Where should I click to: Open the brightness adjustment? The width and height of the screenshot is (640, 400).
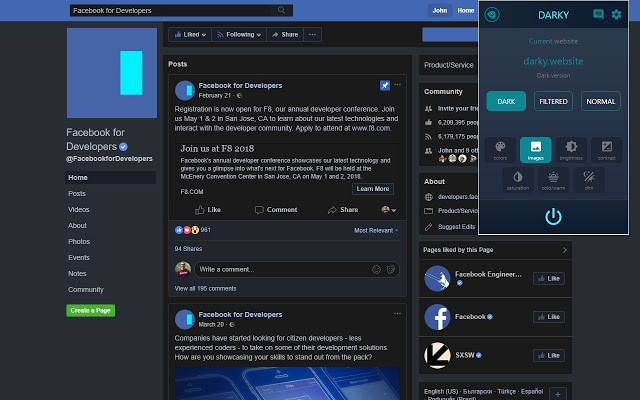pyautogui.click(x=571, y=150)
